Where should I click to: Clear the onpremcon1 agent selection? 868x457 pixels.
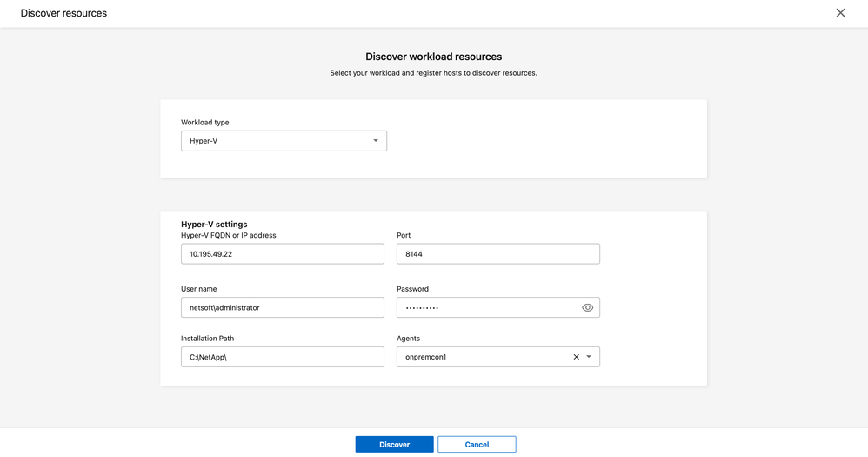pos(576,357)
